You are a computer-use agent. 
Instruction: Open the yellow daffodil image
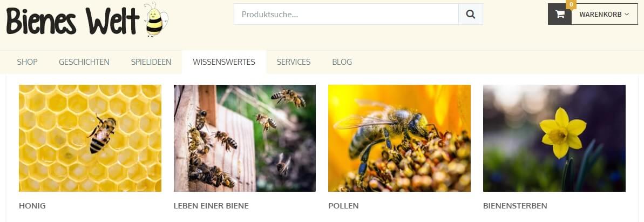554,138
